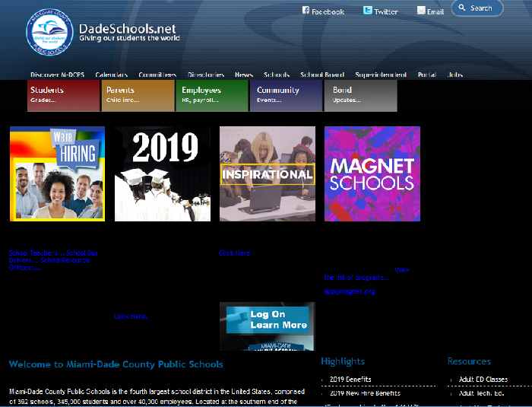Open the 2019 Benefits highlight
Screen dimensions: 532x407
350,379
